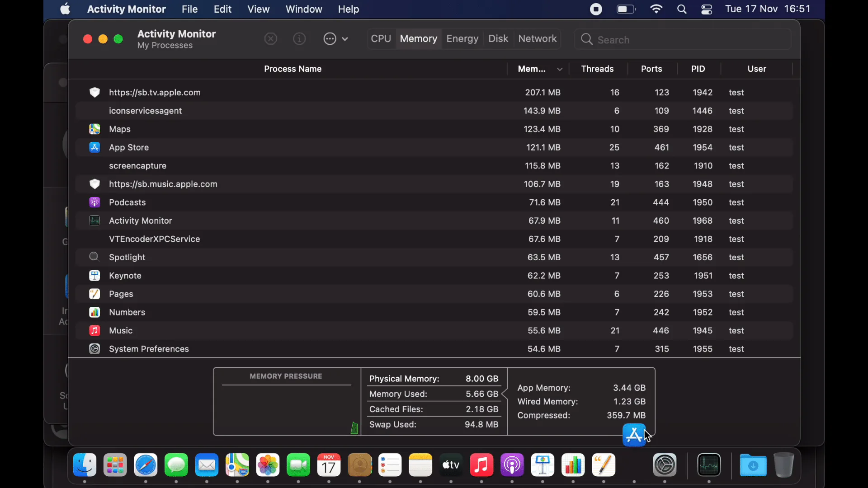Screen dimensions: 868x488
Task: Select the screencapture process row
Action: tap(434, 166)
